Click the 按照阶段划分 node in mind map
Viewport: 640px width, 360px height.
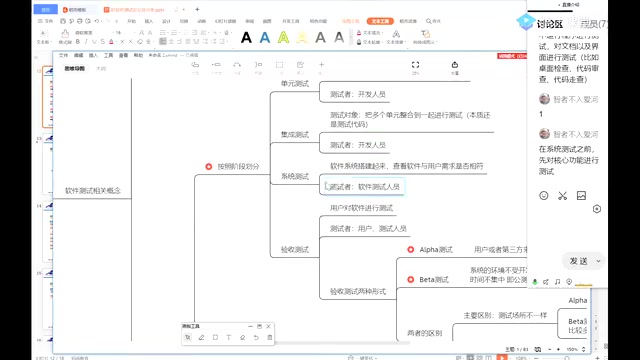click(238, 167)
